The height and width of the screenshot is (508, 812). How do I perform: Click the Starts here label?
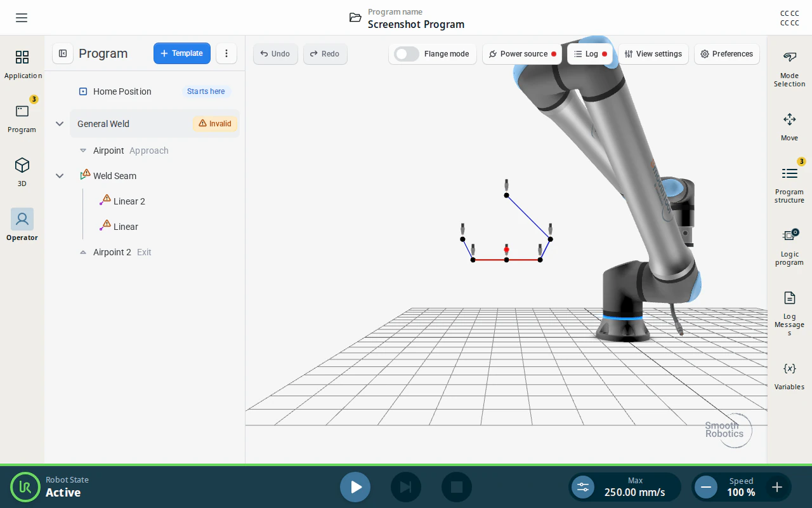[206, 91]
